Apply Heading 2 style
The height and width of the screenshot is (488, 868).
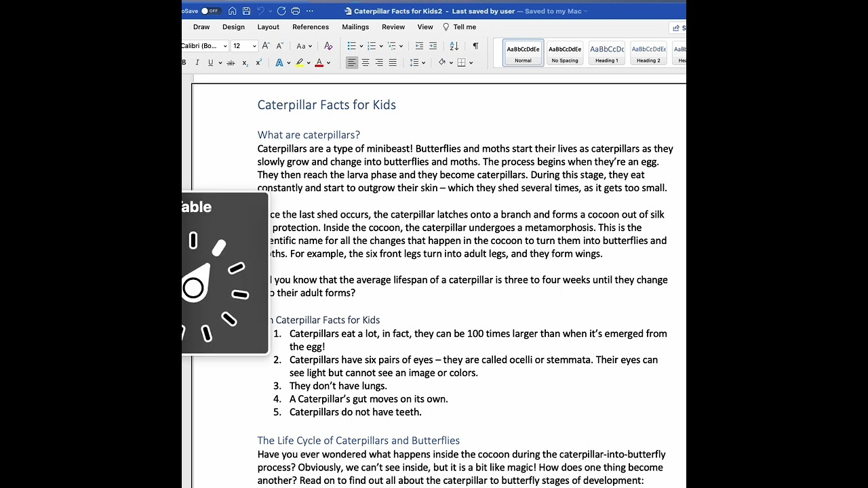[x=648, y=53]
